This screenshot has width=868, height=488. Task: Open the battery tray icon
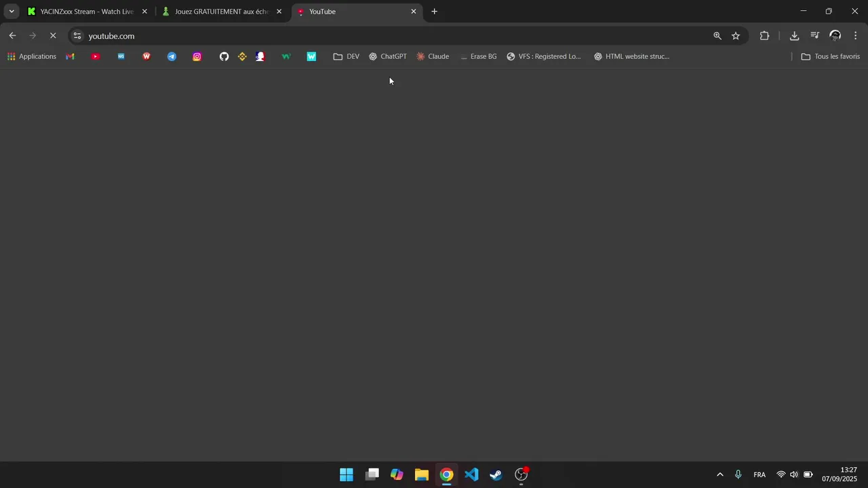pyautogui.click(x=808, y=474)
